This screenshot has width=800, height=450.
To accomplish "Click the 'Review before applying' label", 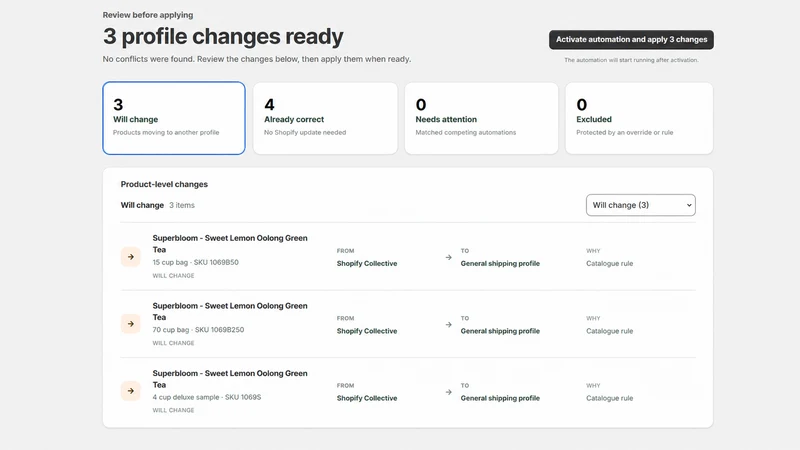I will click(x=148, y=15).
